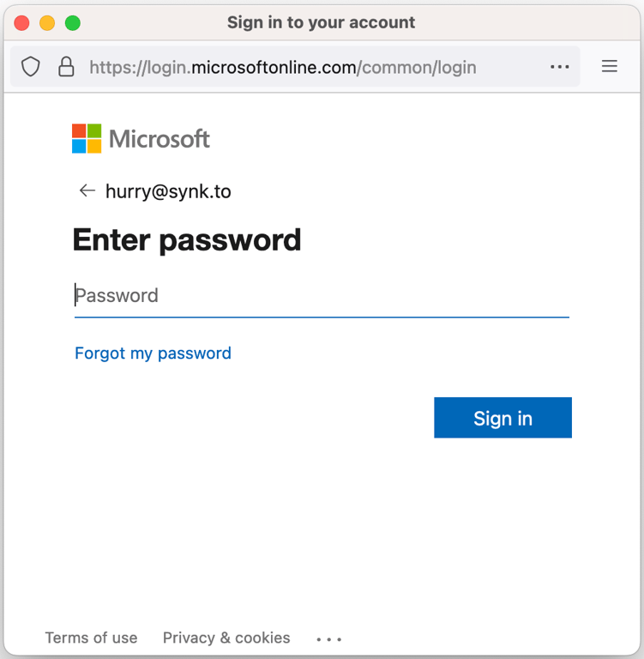Minimize the window with the yellow button
This screenshot has height=659, width=644.
point(47,23)
